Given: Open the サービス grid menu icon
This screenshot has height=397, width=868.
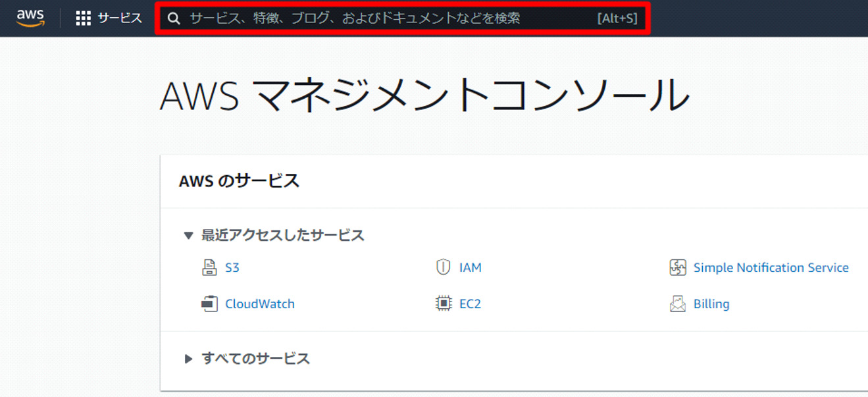Looking at the screenshot, I should [83, 18].
